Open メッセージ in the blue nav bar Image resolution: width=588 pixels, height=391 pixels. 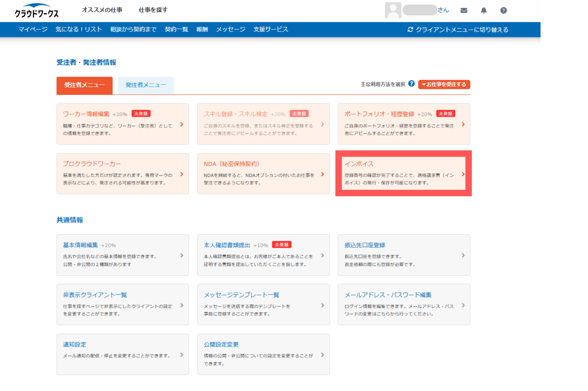pos(231,29)
